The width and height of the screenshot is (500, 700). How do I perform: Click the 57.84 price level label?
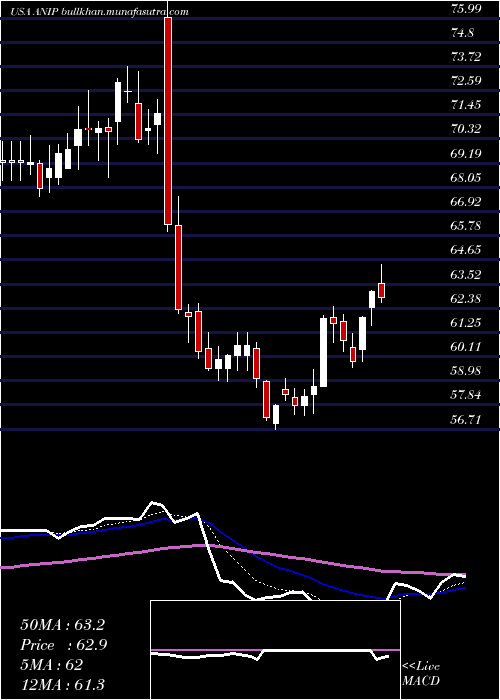(465, 395)
